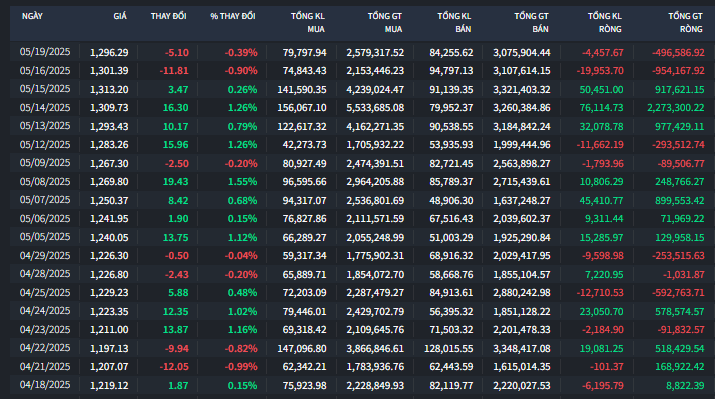This screenshot has width=715, height=399.
Task: Select price 1,301.39
Action: coord(109,71)
